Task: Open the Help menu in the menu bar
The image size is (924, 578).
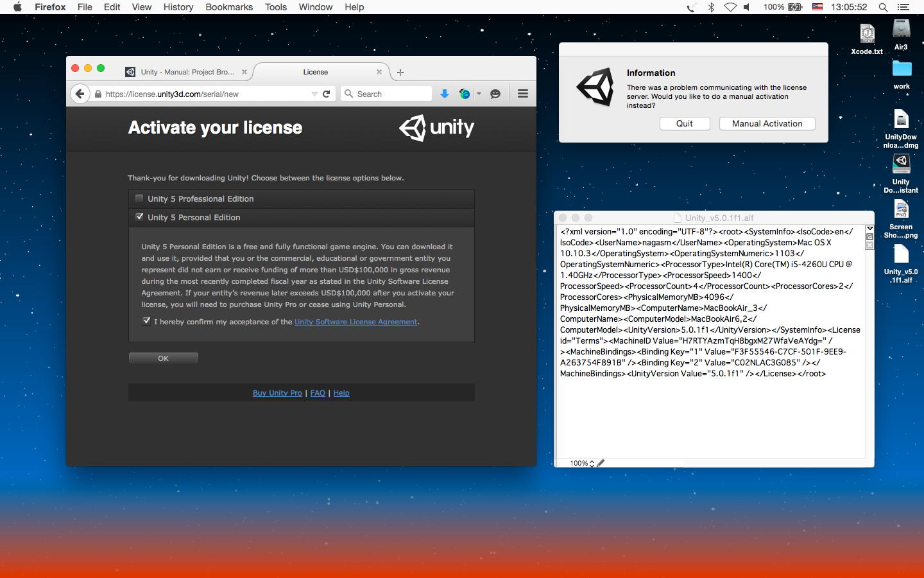Action: coord(354,7)
